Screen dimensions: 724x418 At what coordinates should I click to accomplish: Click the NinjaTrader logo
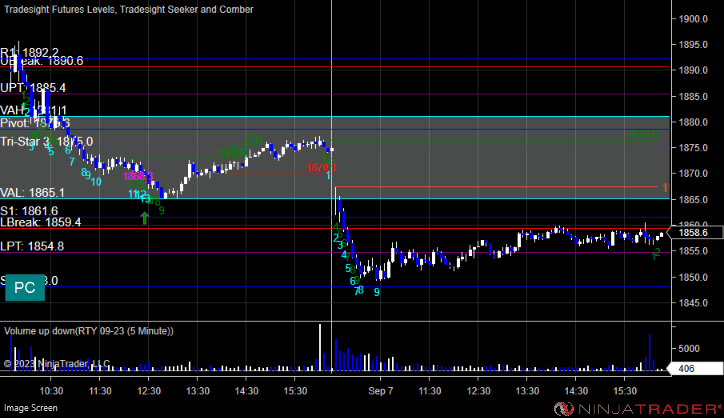pos(637,409)
